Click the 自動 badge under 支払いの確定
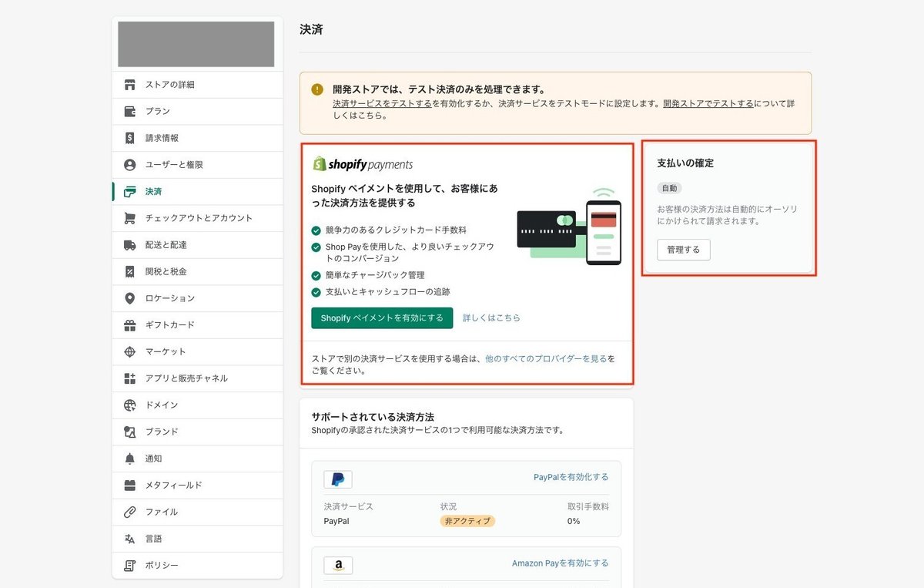924x588 pixels. pos(669,188)
